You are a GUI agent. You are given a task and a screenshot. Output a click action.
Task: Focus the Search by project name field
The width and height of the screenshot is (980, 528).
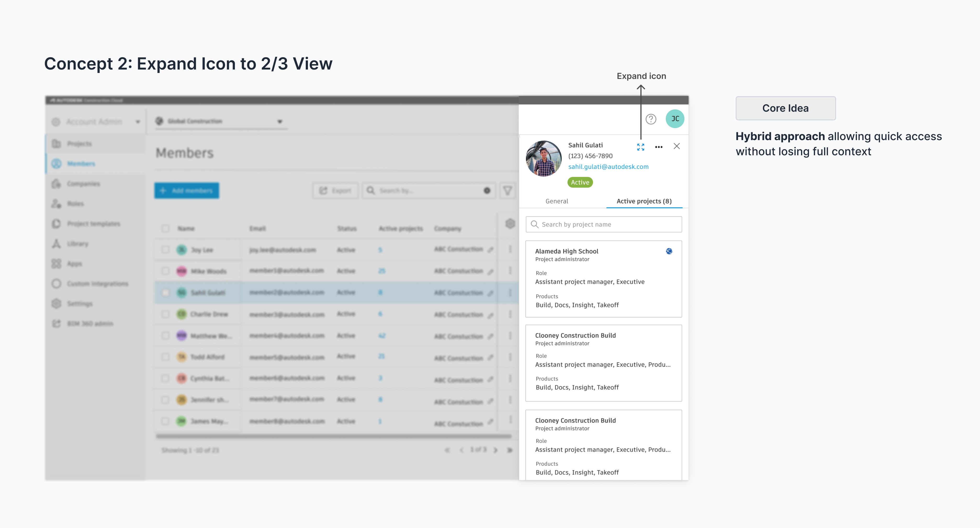pos(603,224)
